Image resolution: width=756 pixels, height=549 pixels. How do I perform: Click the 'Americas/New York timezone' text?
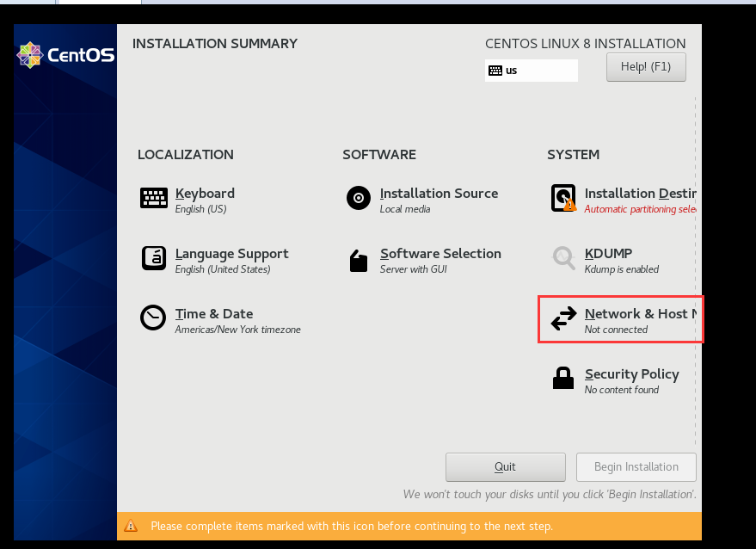click(x=237, y=330)
